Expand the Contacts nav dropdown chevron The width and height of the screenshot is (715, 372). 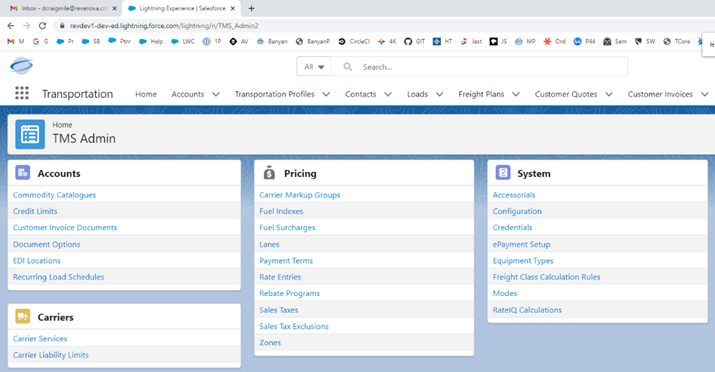point(388,94)
